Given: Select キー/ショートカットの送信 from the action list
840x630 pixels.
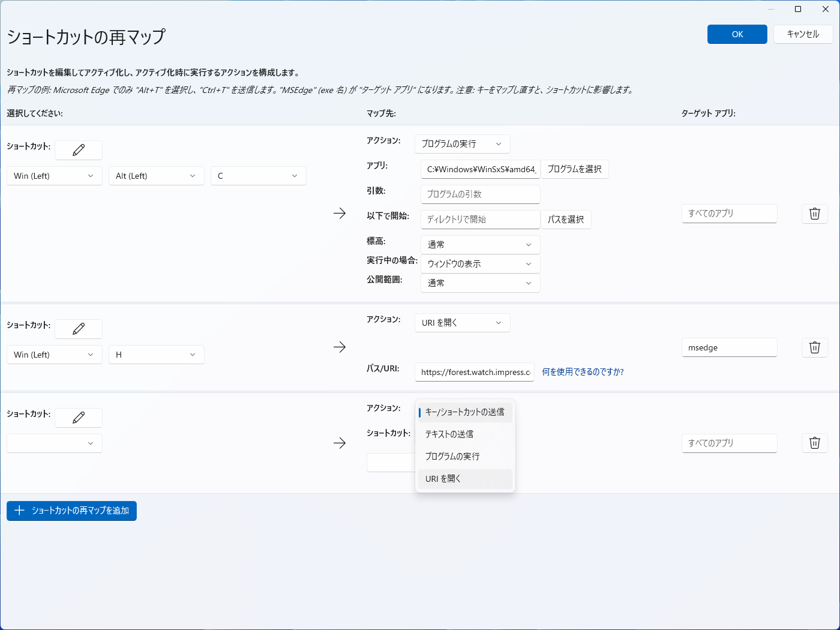Looking at the screenshot, I should (465, 412).
